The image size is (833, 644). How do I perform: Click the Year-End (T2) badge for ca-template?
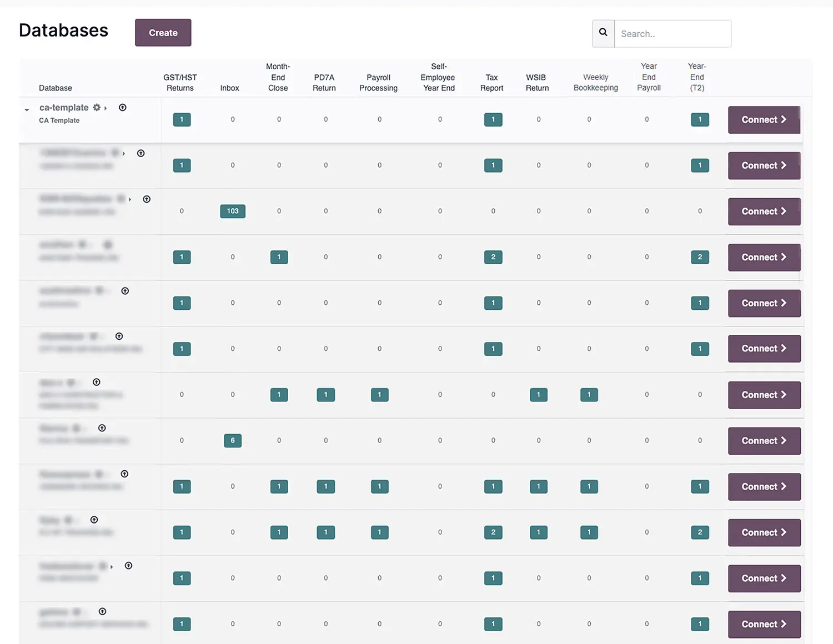point(700,119)
